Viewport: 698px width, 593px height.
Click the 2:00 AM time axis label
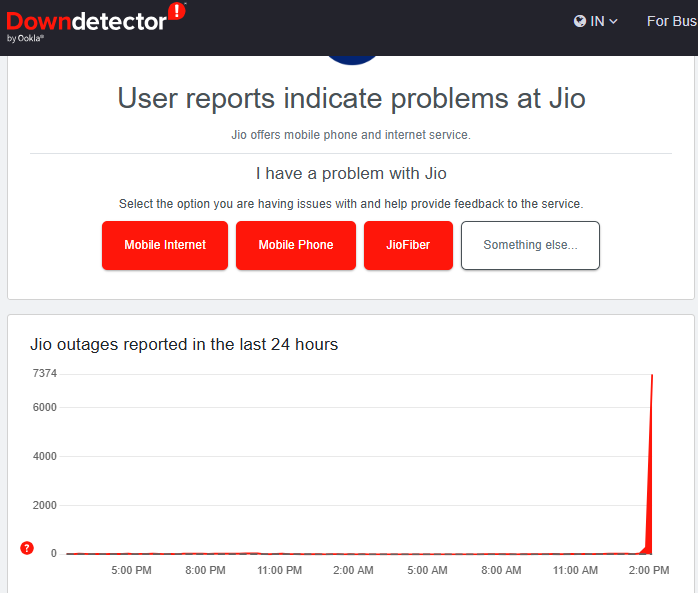tap(353, 570)
